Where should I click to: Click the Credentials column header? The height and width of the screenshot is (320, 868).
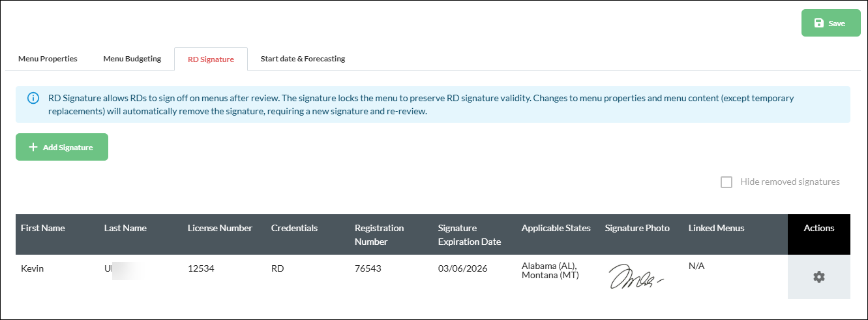294,228
